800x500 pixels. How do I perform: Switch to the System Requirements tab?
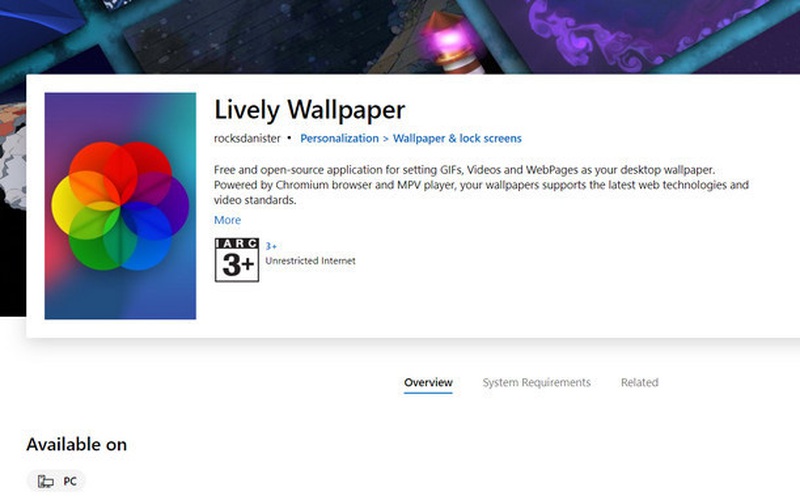point(536,382)
